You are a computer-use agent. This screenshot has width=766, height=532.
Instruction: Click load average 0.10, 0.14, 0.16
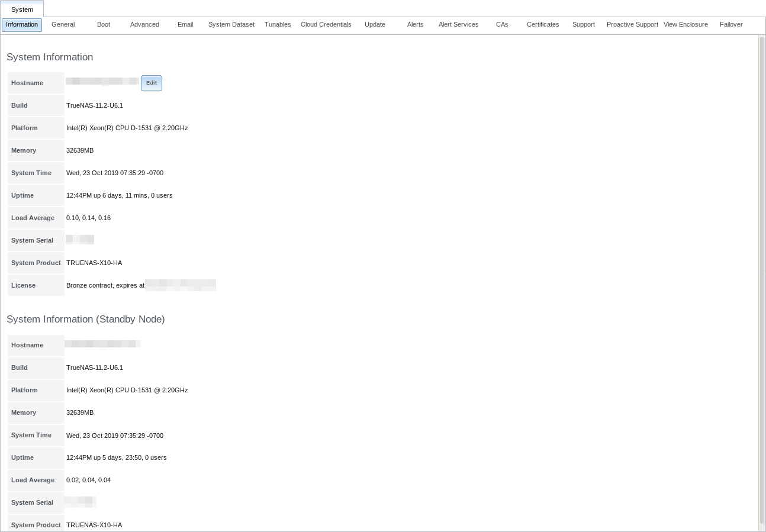(89, 218)
